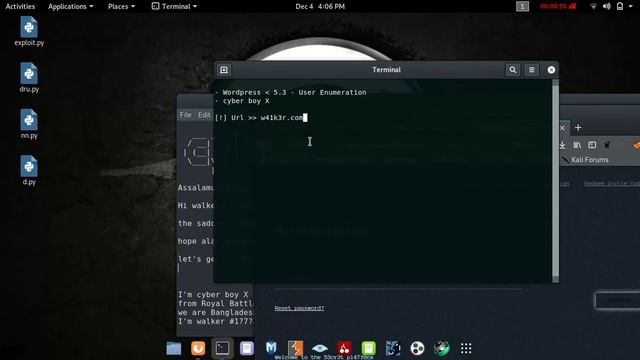Expand the system menu arrow in top bar
Screen dimensions: 640x360
[630, 7]
